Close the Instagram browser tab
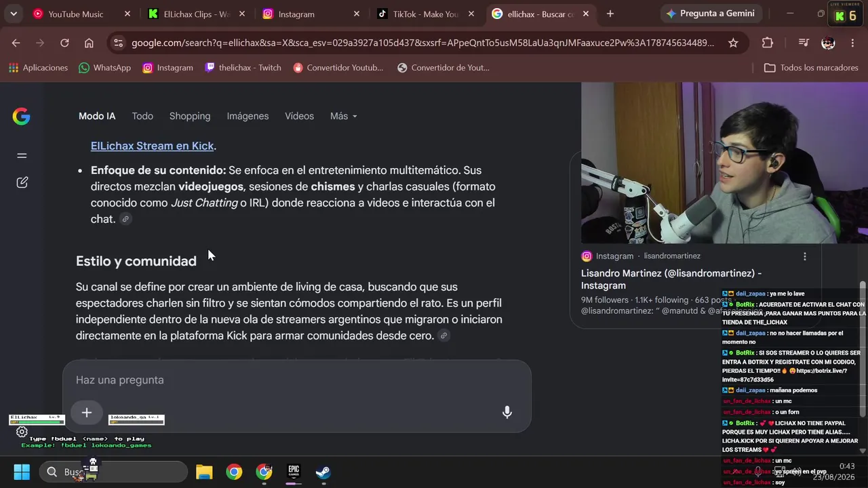 pyautogui.click(x=357, y=14)
